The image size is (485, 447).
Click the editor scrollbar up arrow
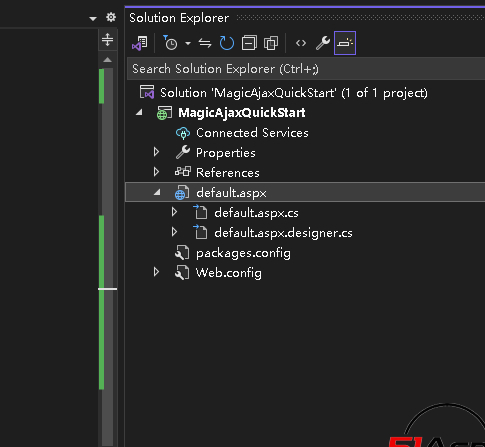pos(107,60)
